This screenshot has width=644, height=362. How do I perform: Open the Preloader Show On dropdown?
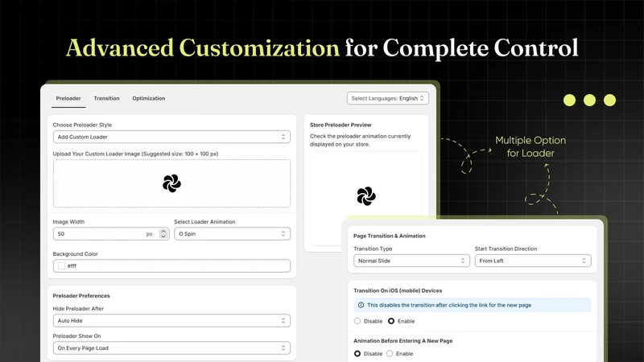[171, 348]
